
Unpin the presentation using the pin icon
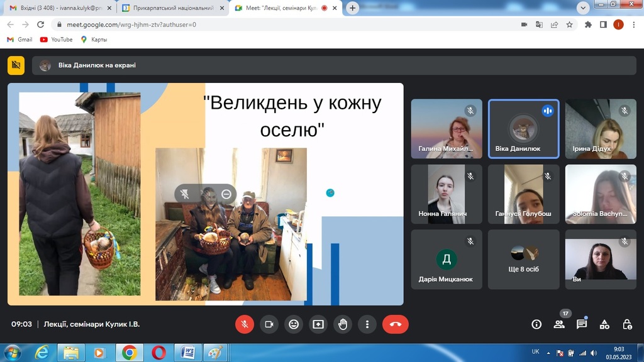tap(185, 194)
